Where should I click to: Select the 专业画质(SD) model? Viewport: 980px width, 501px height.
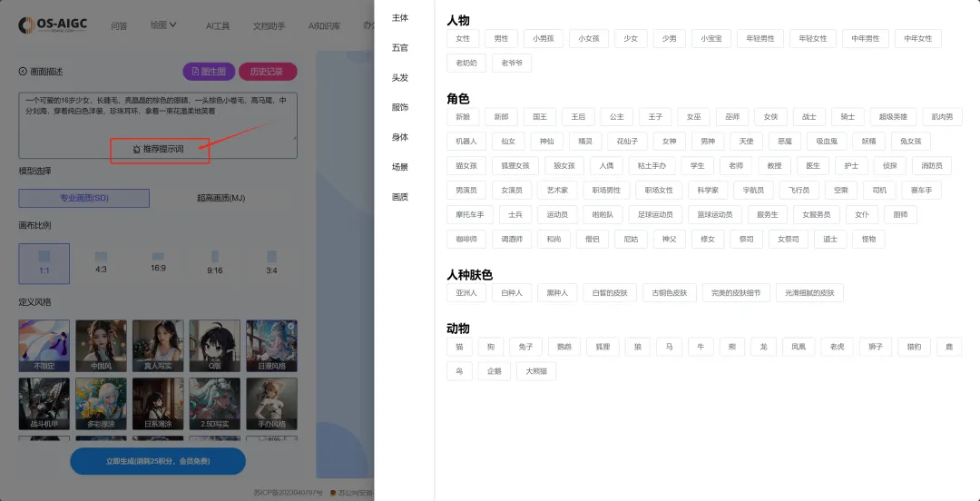tap(83, 198)
